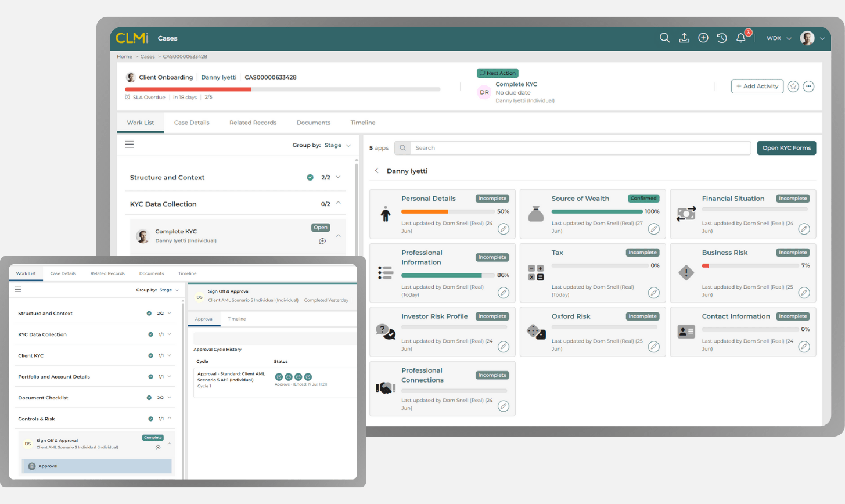Image resolution: width=845 pixels, height=504 pixels.
Task: Click the Open KYC Forms button
Action: pyautogui.click(x=786, y=147)
